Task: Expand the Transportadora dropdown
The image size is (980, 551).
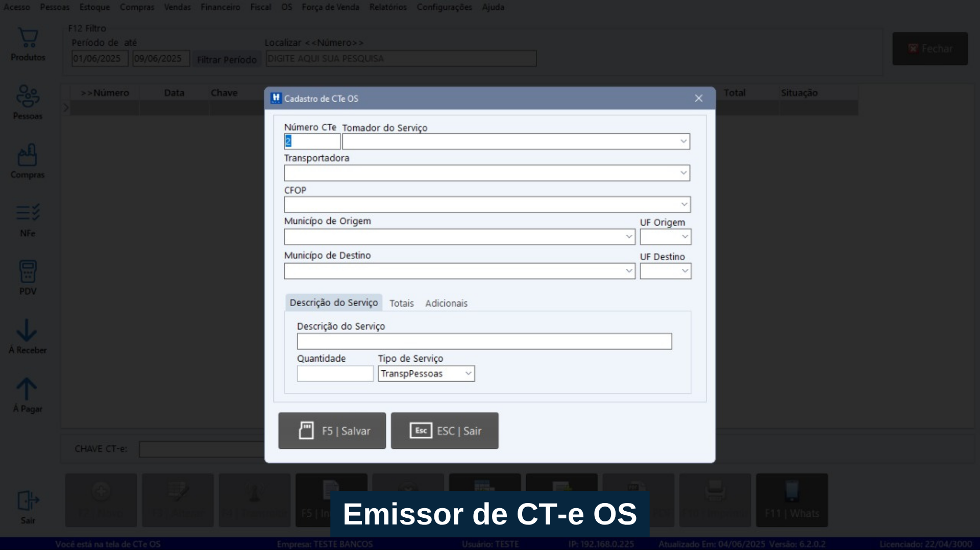Action: click(x=683, y=173)
